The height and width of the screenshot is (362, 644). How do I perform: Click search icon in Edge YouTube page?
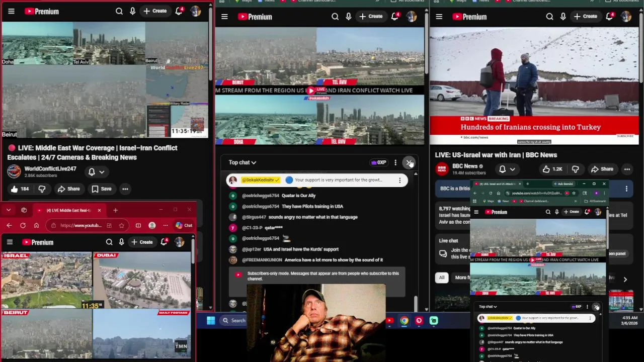[x=109, y=242]
